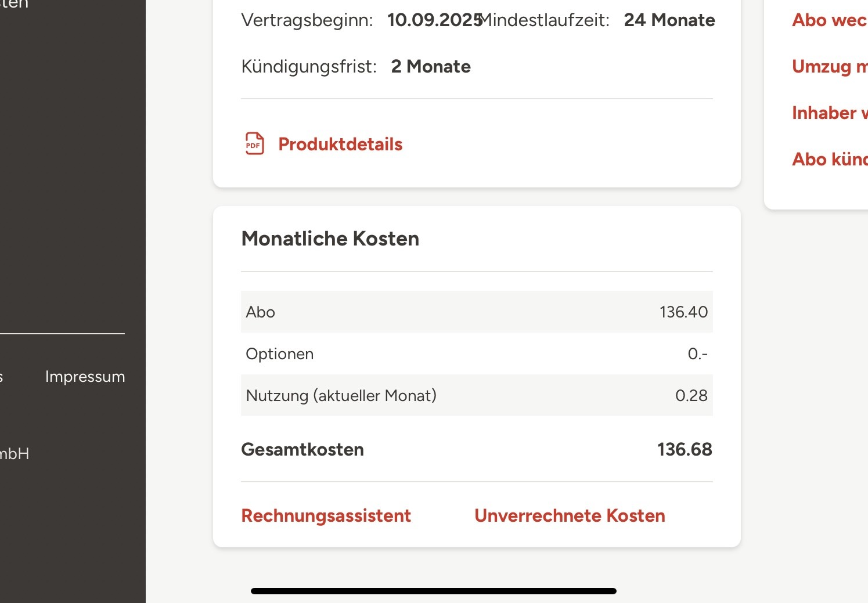Select the bold 'Gesamtkosten' label

coord(302,450)
